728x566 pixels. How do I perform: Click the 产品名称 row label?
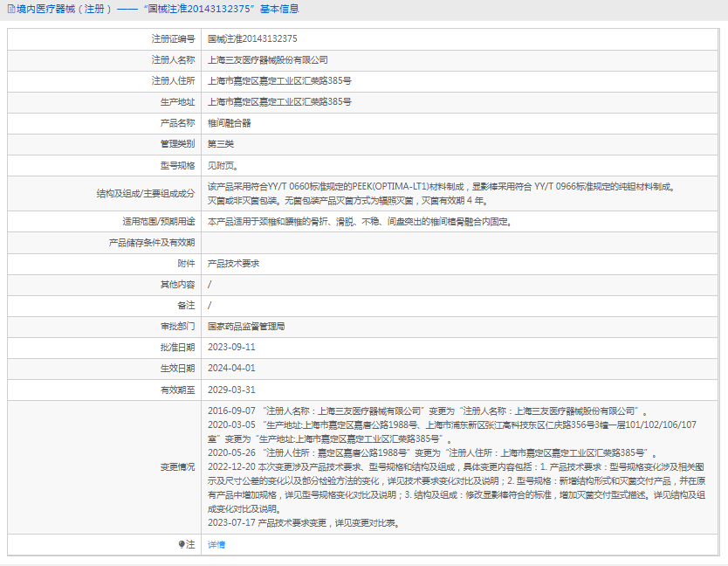click(x=178, y=123)
